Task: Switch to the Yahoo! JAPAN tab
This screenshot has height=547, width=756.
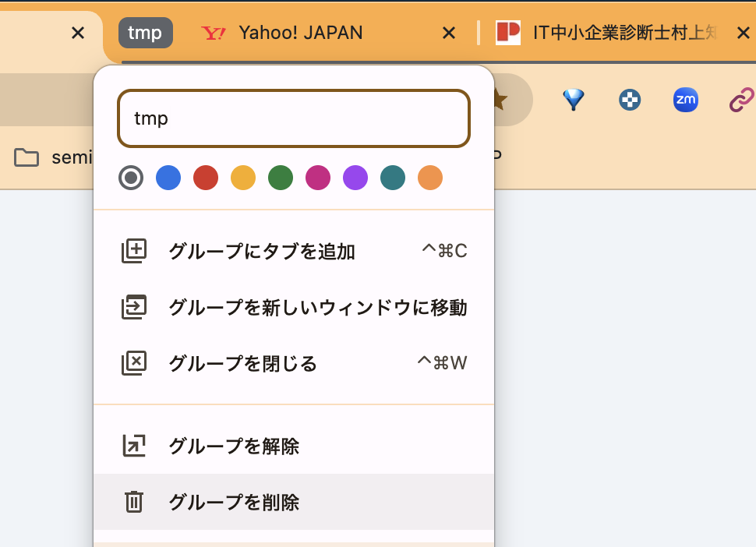Action: tap(300, 33)
